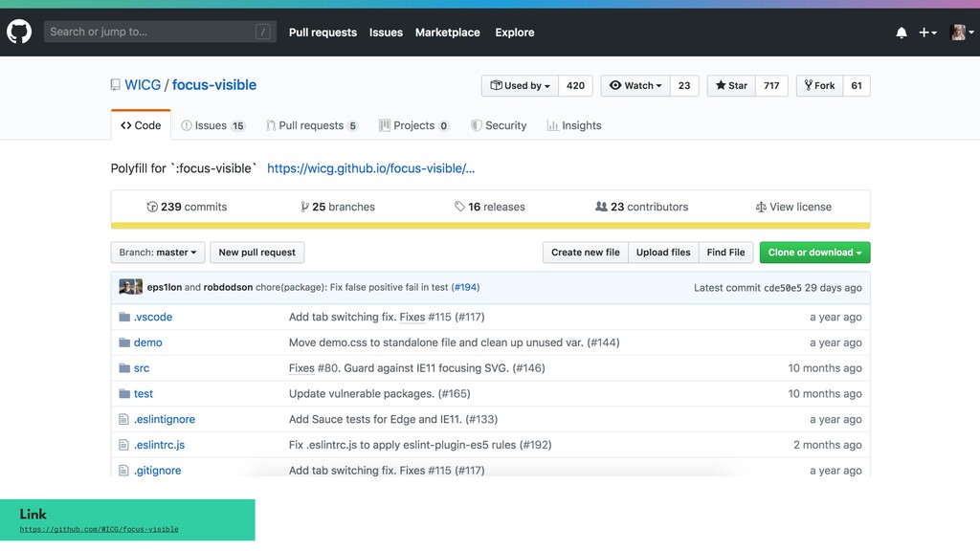Click the repository book icon
980x551 pixels.
pos(115,85)
